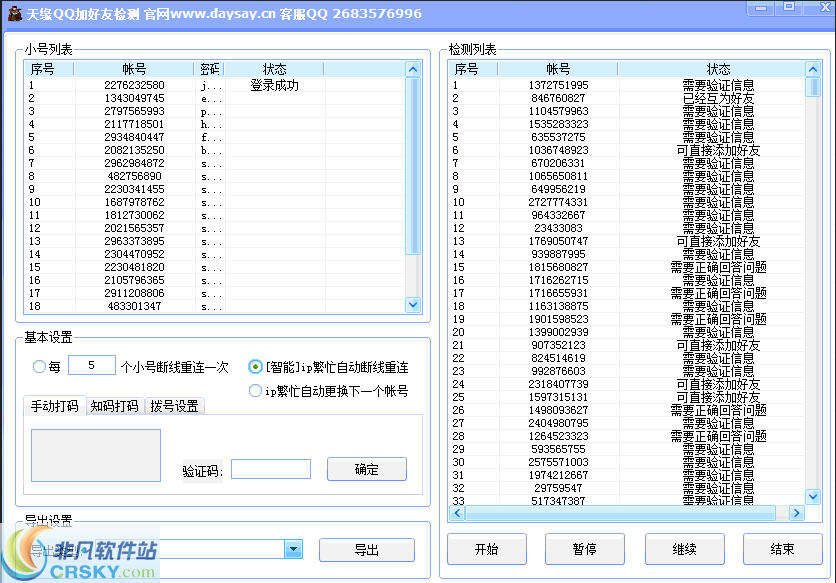Click 序号 column header in 检测列表

coord(473,69)
